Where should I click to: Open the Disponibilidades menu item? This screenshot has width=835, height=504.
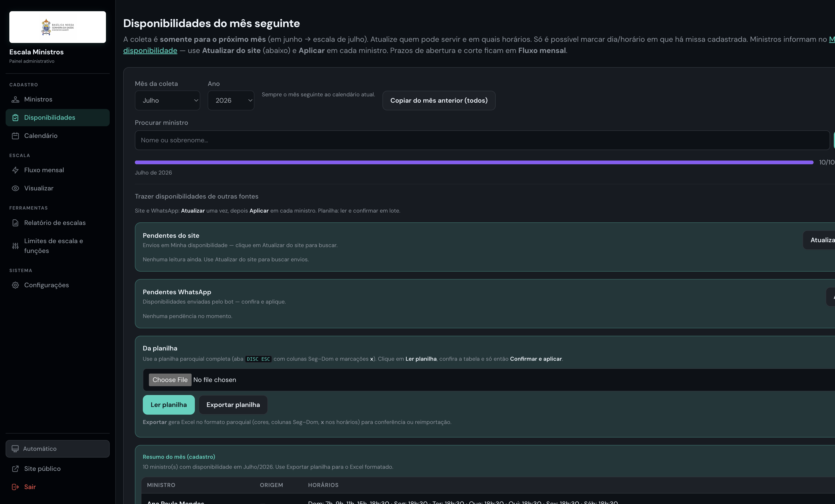click(x=58, y=118)
